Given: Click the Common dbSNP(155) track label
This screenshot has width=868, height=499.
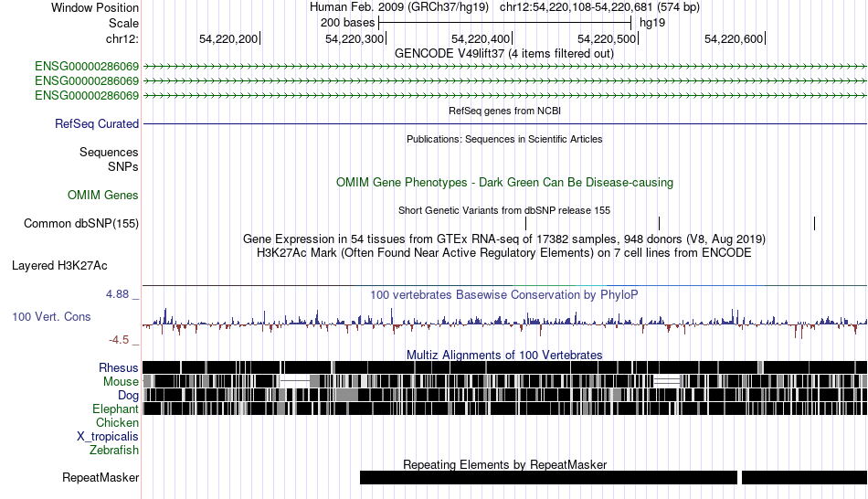Looking at the screenshot, I should pyautogui.click(x=80, y=223).
